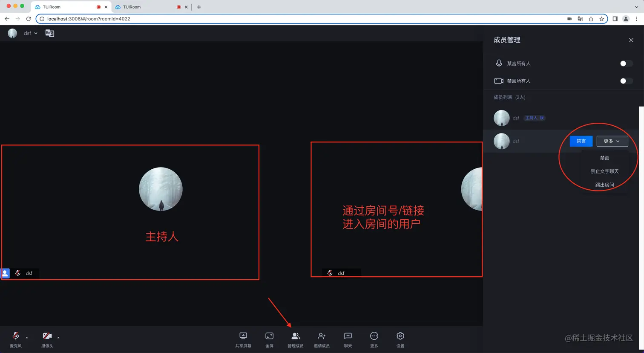Open Chrome three-dot menu
Image resolution: width=644 pixels, height=353 pixels.
tap(636, 19)
